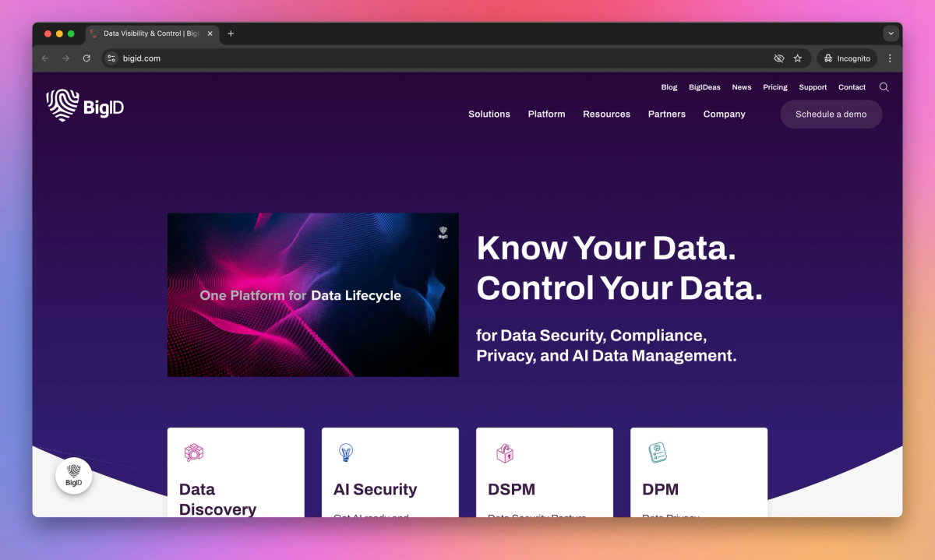Click the floating BigID round badge
Screen dimensions: 935x560
click(74, 476)
